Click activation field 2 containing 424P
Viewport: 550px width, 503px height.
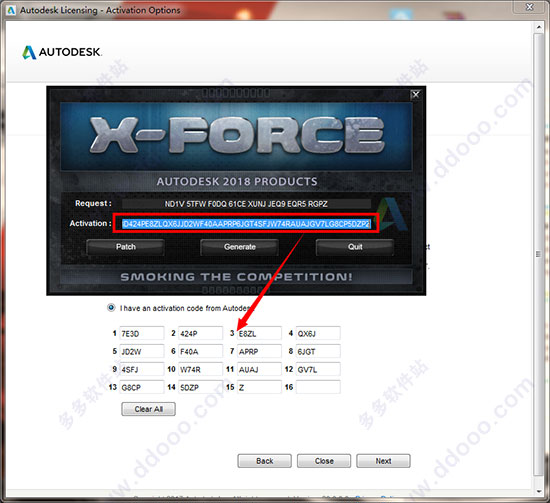(x=200, y=333)
